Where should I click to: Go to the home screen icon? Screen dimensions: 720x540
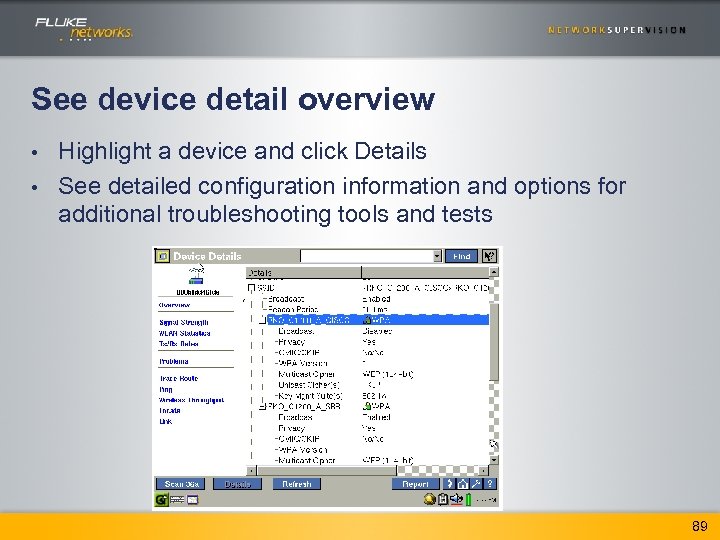tap(463, 484)
